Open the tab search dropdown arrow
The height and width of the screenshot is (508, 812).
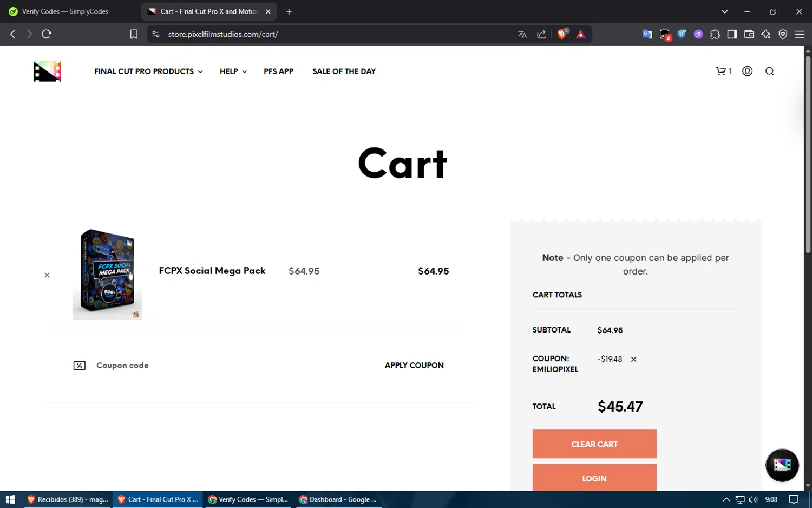pyautogui.click(x=725, y=11)
